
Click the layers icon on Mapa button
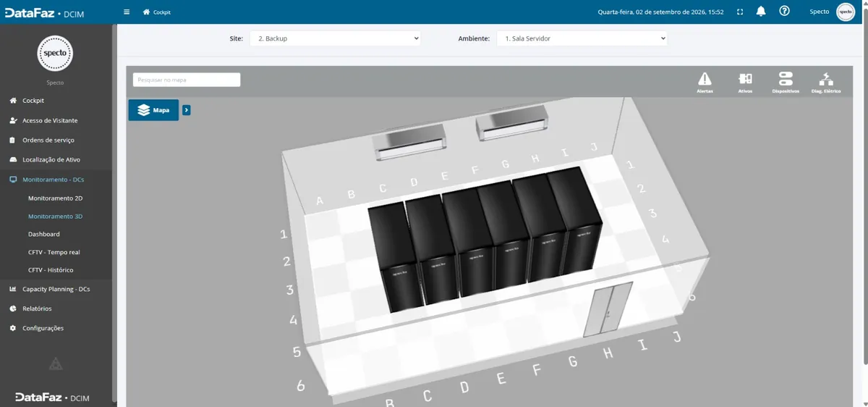click(143, 110)
